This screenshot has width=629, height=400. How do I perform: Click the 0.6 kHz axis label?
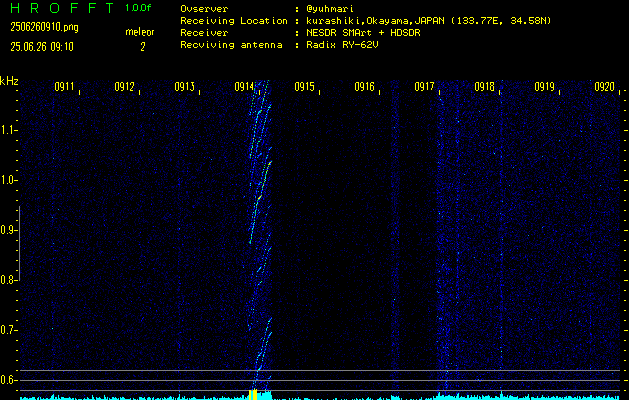tap(7, 380)
